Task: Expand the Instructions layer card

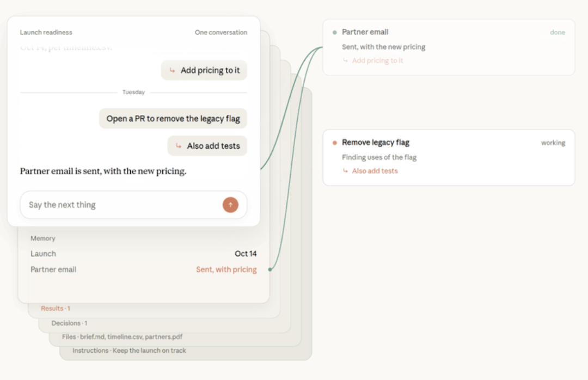Action: tap(129, 351)
